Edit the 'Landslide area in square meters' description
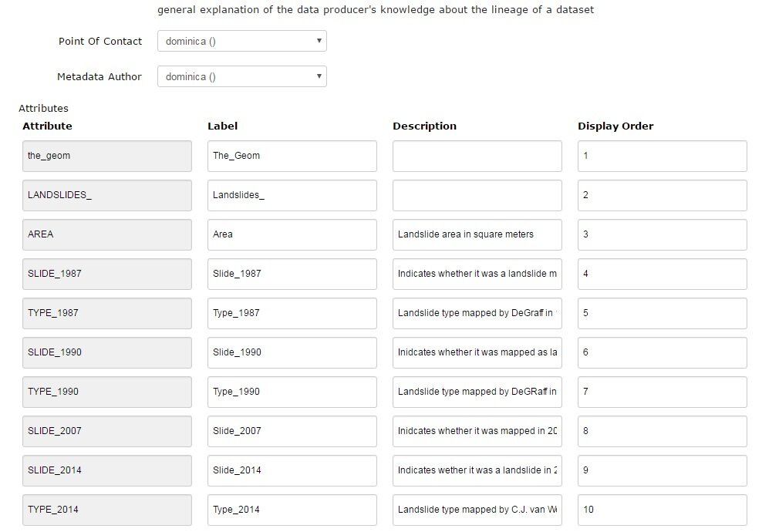779x532 pixels. (477, 234)
